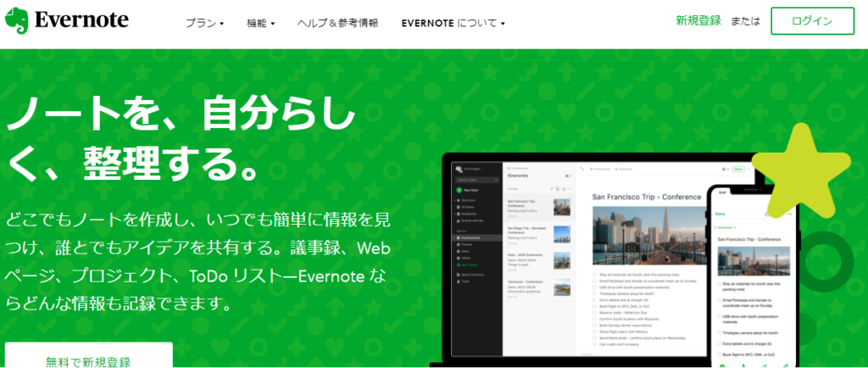Check 'Call credit card company' item
Viewport: 868px width, 368px height.
[594, 343]
